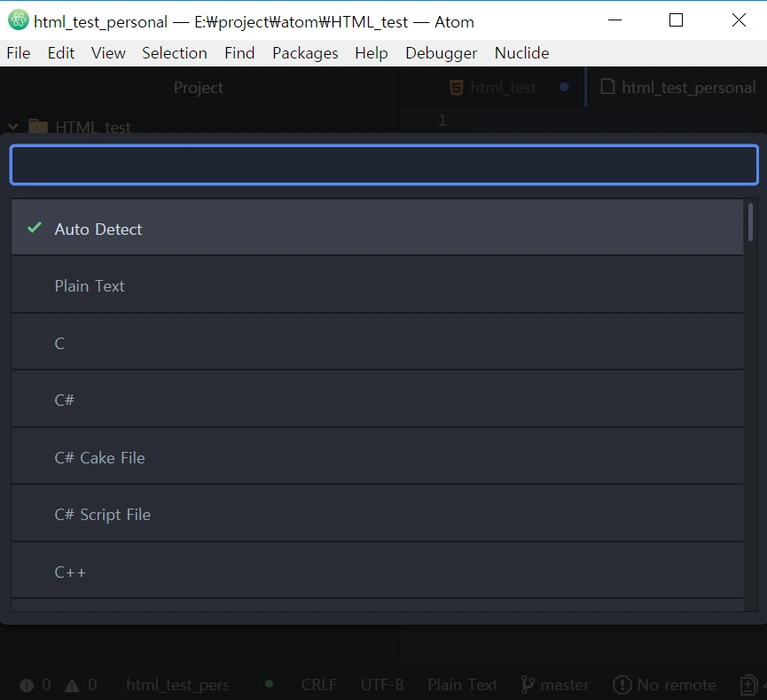
Task: Click the grammar list scrollbar thumb
Action: (750, 222)
